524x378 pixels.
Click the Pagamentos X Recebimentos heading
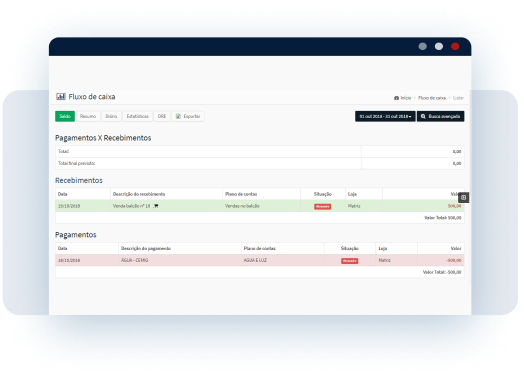(103, 138)
